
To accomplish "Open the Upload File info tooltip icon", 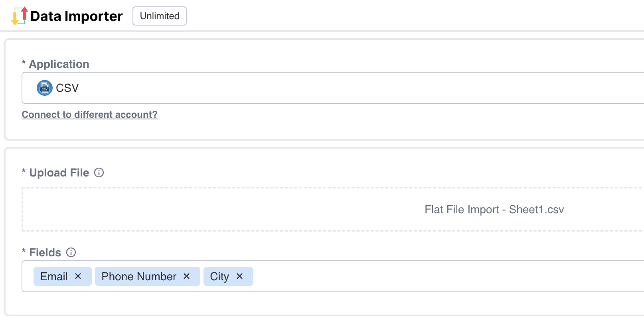I will click(99, 172).
